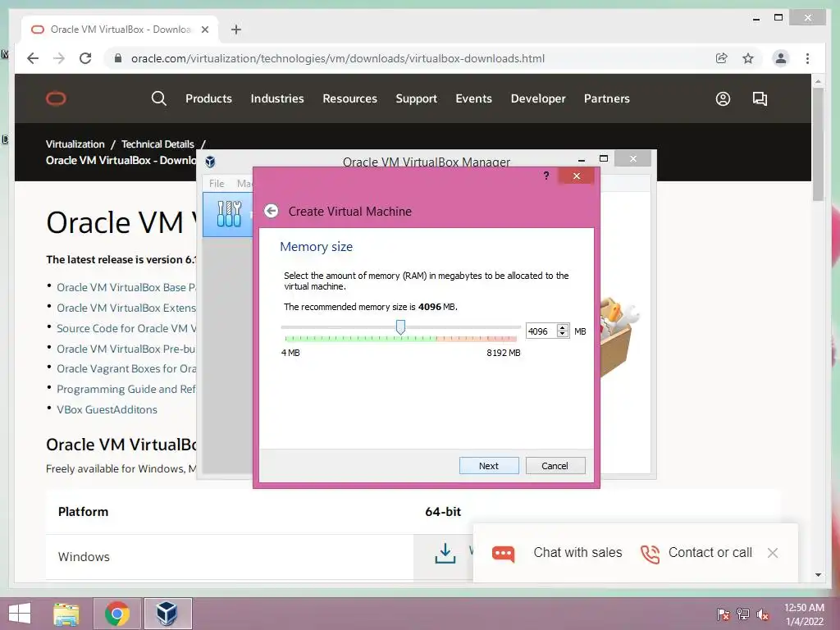This screenshot has width=840, height=630.
Task: Click the red chat bubble icon
Action: coord(503,554)
